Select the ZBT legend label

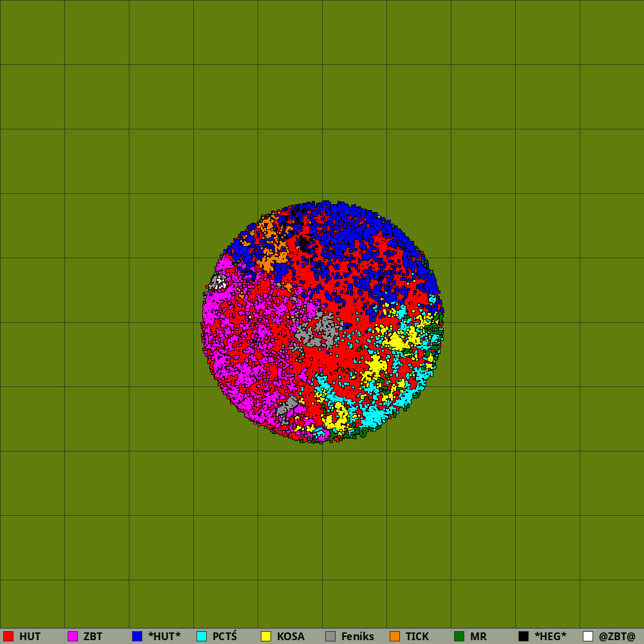pyautogui.click(x=93, y=637)
